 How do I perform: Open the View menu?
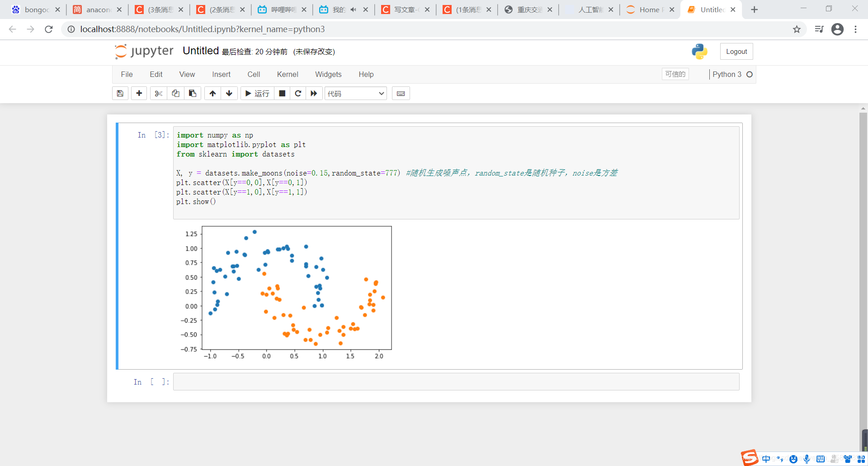point(187,74)
